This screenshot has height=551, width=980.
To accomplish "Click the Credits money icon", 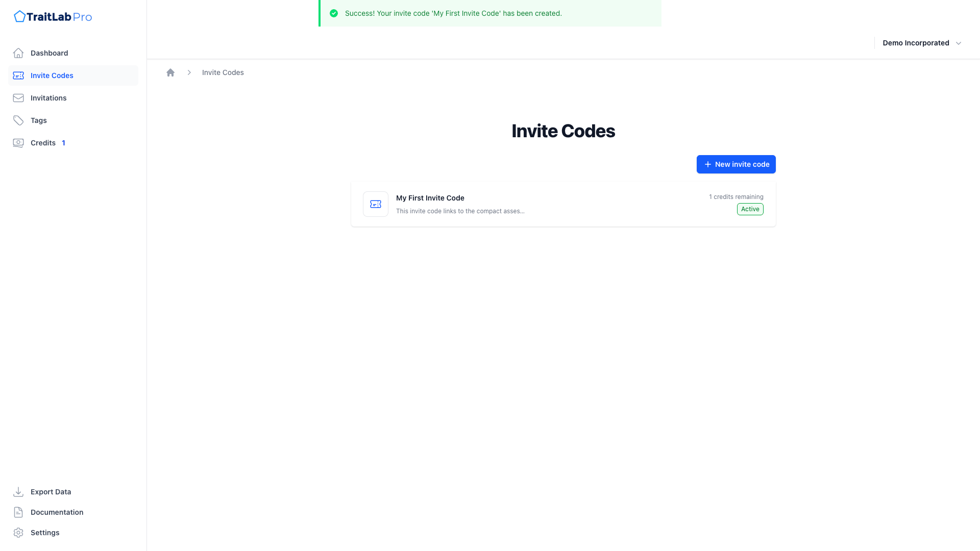I will [x=18, y=143].
